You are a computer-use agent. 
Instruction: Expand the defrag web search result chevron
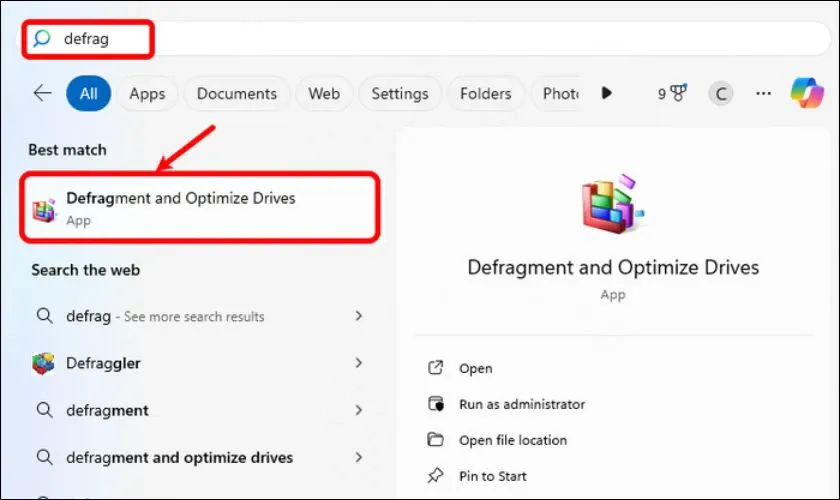(359, 316)
